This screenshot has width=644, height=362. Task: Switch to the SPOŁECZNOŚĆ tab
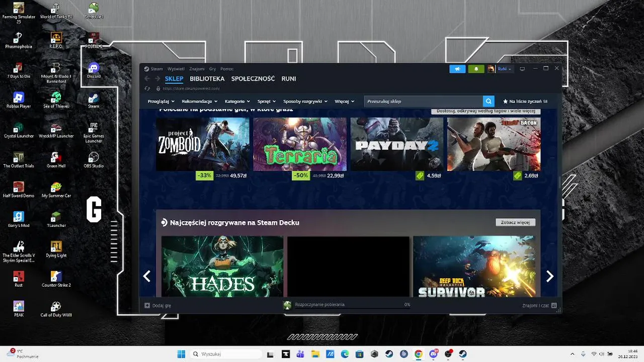(253, 79)
